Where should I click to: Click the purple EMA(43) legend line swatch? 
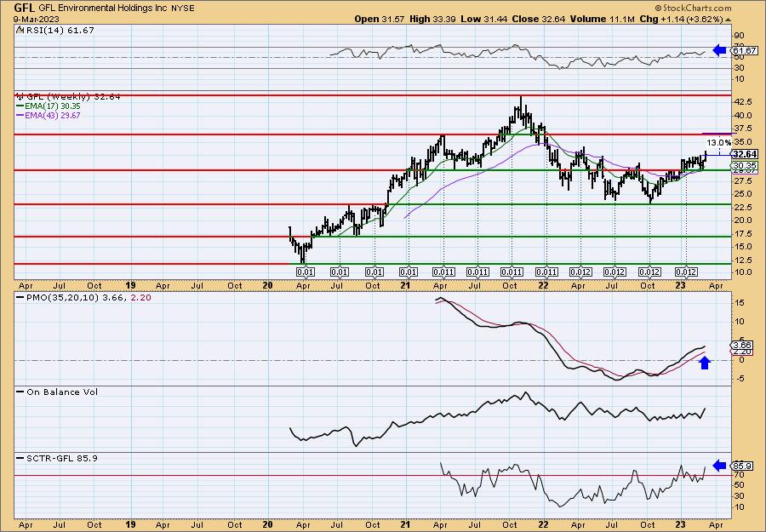click(x=20, y=115)
